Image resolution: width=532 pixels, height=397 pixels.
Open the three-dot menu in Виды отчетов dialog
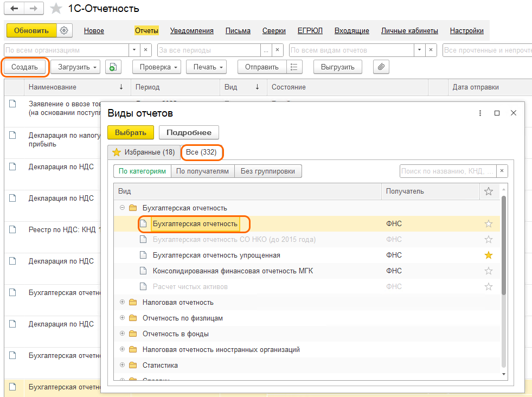480,113
